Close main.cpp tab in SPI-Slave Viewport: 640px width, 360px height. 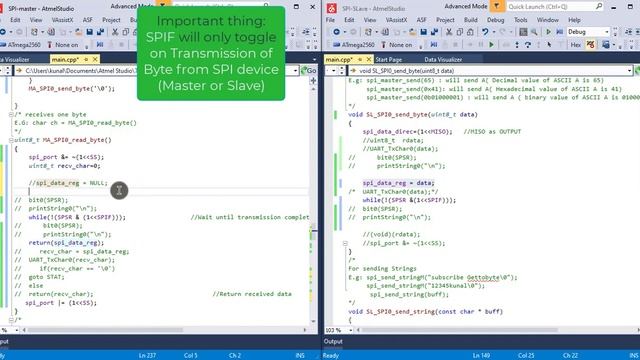pyautogui.click(x=369, y=60)
